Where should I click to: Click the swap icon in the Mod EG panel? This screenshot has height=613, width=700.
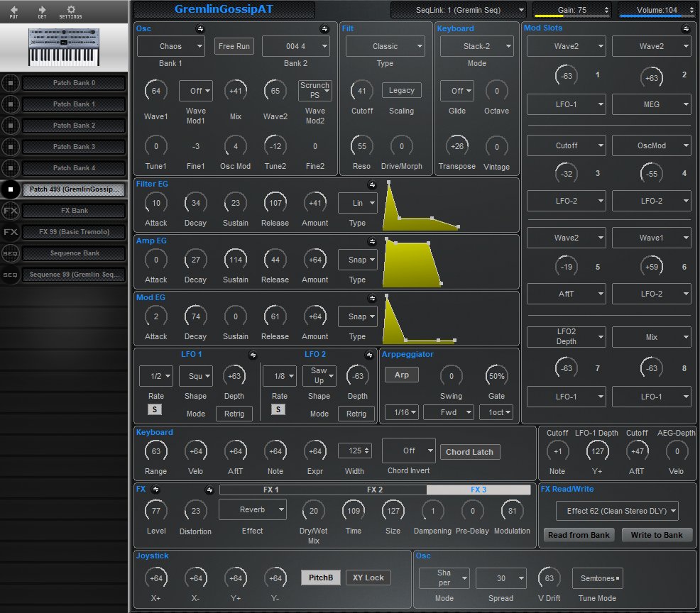click(x=372, y=298)
